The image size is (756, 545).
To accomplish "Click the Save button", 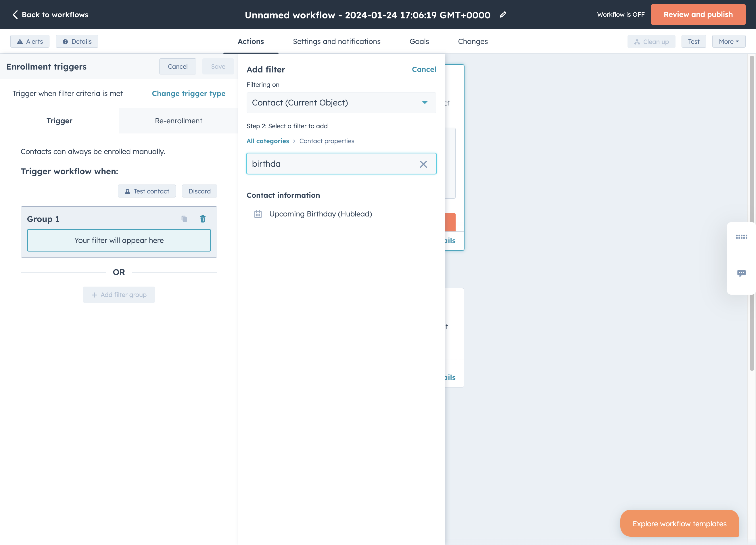I will [x=218, y=66].
